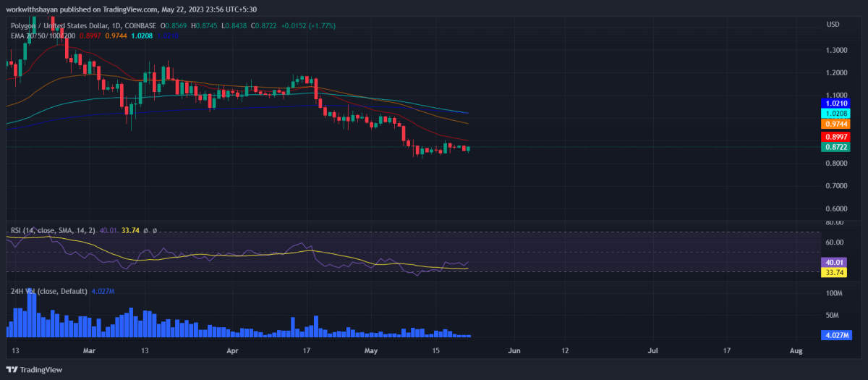Click the Jun label on time axis
Viewport: 868px width, 380px height.
coord(514,350)
